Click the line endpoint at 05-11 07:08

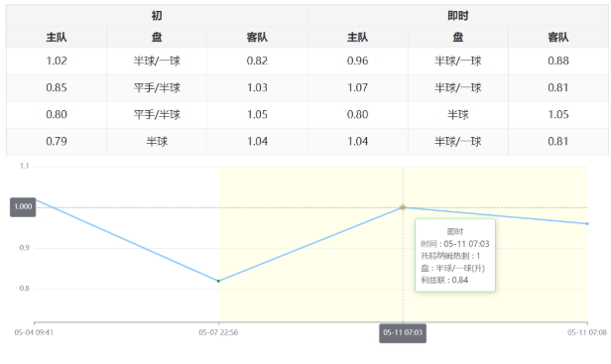[x=587, y=224]
